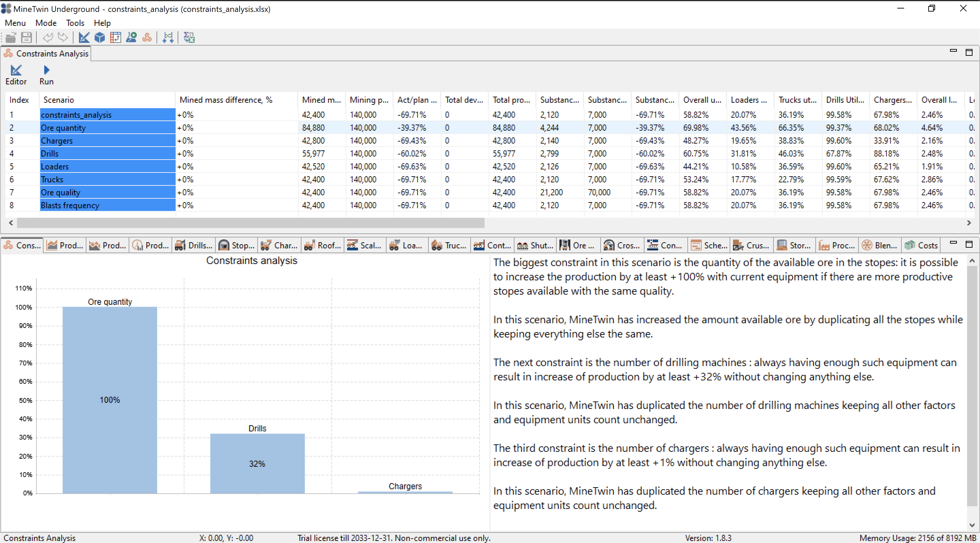
Task: Switch to the Con... tab
Action: click(665, 245)
